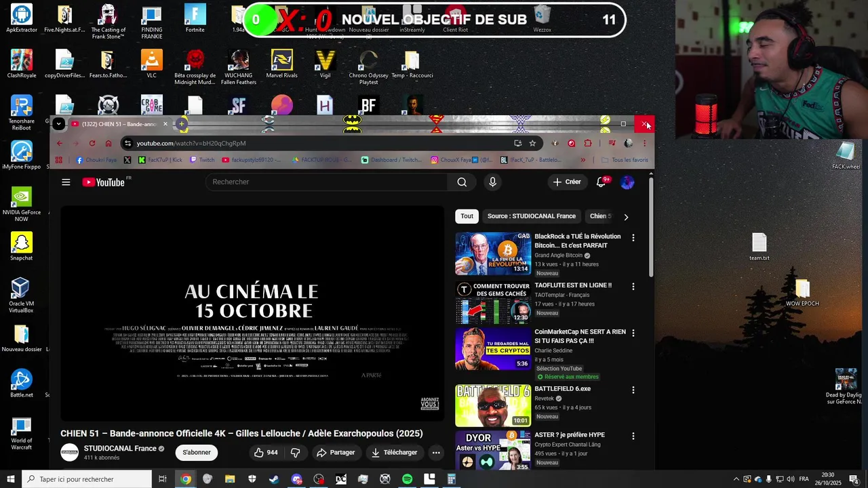Open the team.txt file on desktop
The height and width of the screenshot is (488, 868).
(x=759, y=247)
